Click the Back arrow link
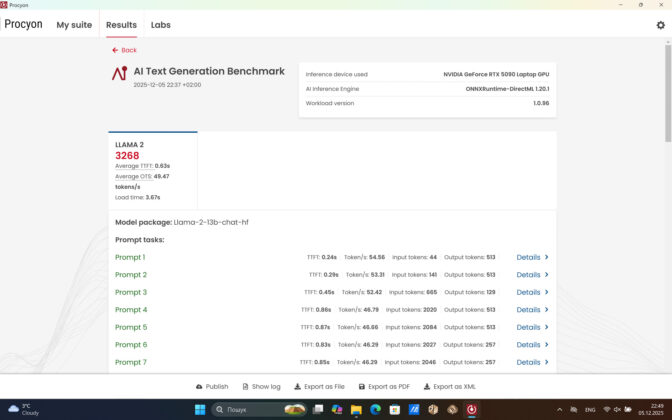 click(x=124, y=50)
